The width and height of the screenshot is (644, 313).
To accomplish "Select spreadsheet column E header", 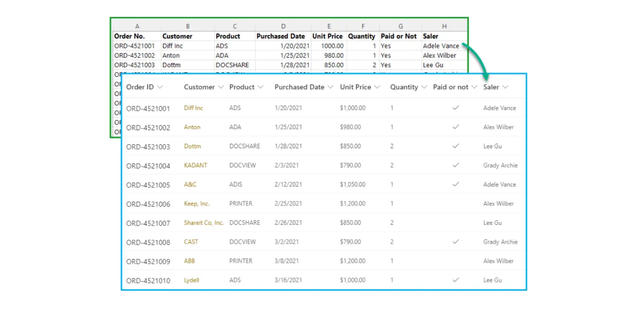I will coord(329,26).
